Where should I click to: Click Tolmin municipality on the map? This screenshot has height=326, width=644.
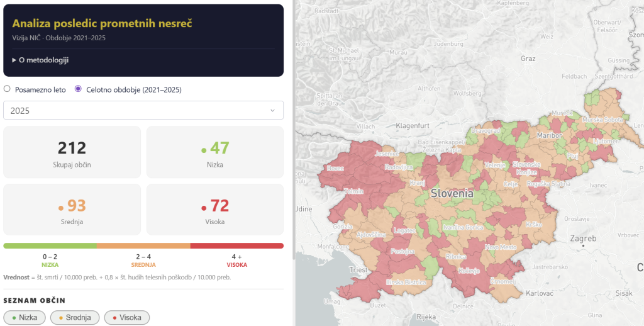(353, 191)
